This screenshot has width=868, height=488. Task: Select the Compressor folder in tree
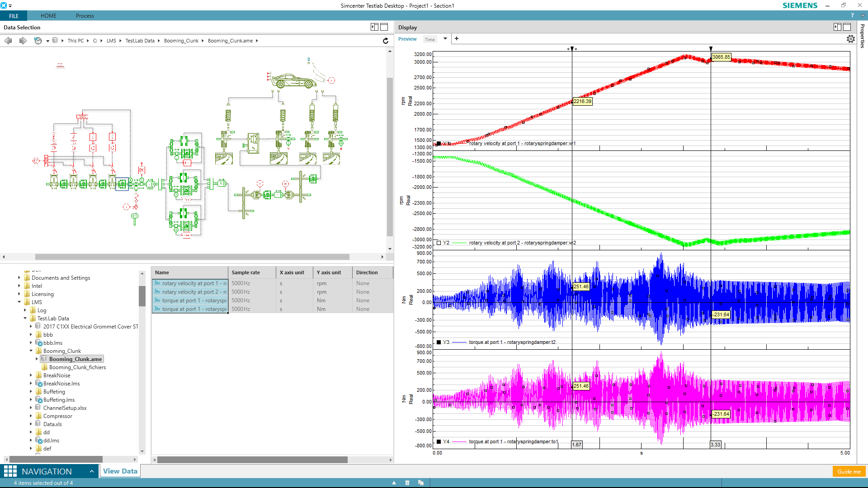(57, 416)
